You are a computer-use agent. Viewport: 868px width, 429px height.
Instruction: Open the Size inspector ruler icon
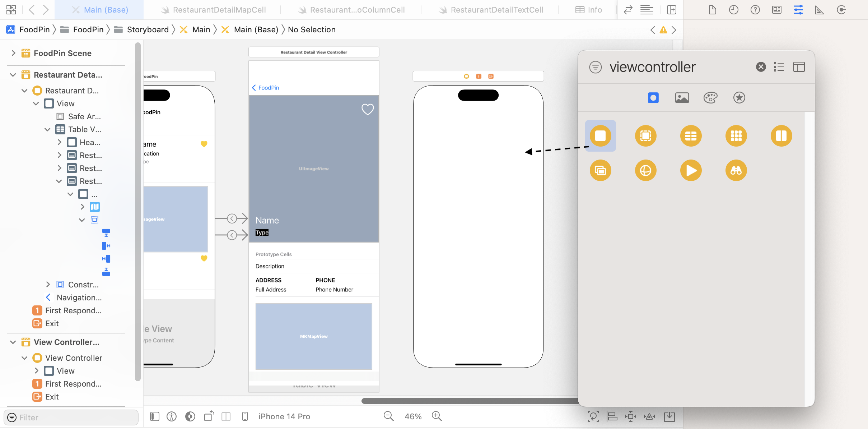pyautogui.click(x=820, y=10)
